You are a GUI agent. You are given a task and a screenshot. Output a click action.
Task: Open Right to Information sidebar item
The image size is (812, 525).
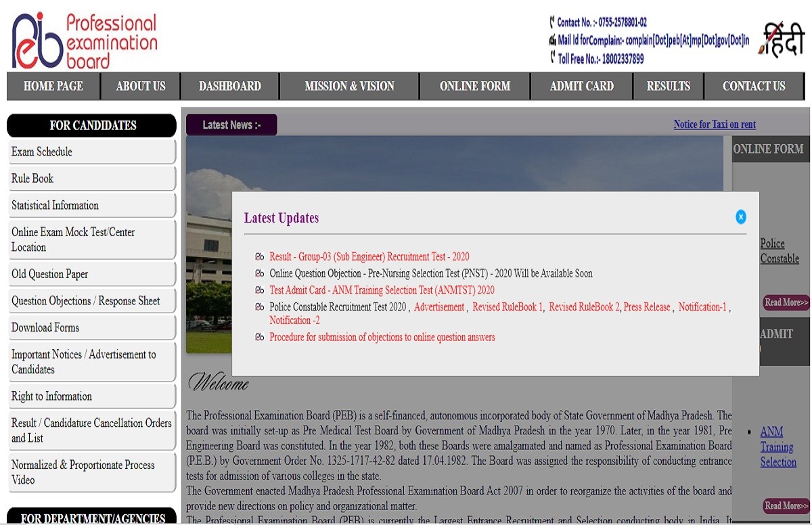click(x=51, y=396)
